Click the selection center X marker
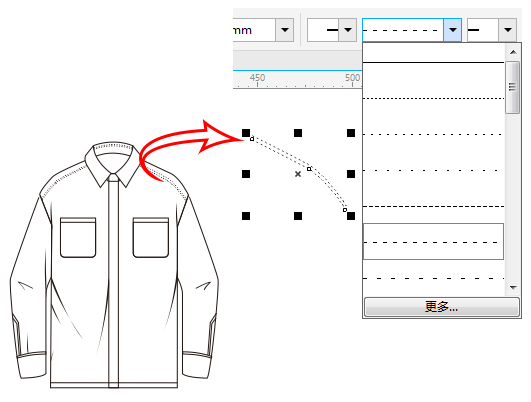The image size is (531, 402). click(x=298, y=174)
